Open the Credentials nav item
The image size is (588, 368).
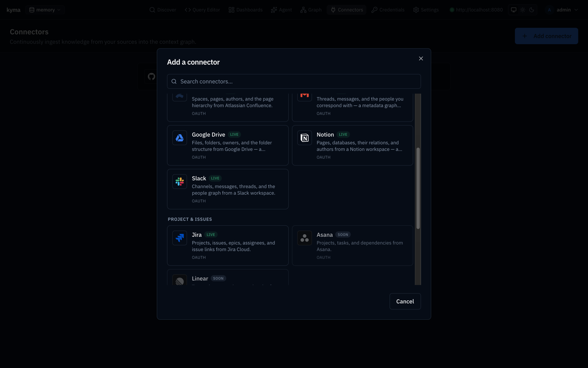388,10
